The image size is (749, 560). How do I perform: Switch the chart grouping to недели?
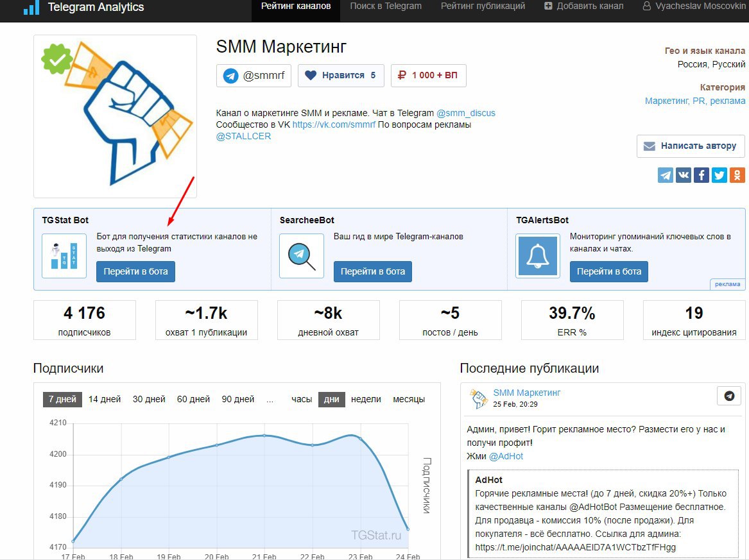(x=366, y=399)
